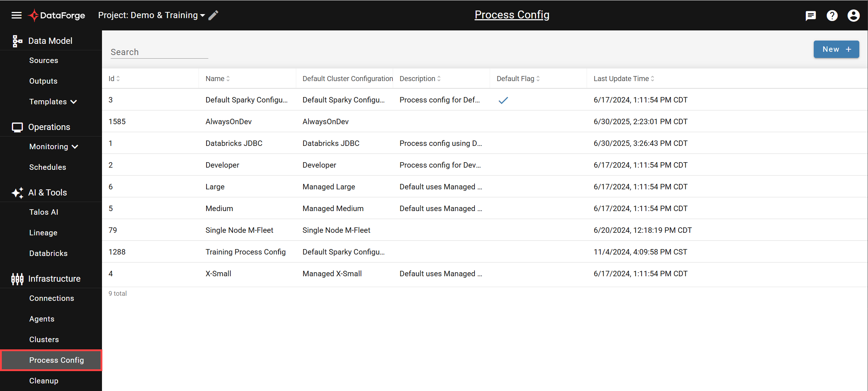This screenshot has width=868, height=391.
Task: Click the AI & Tools sparkle icon
Action: click(x=17, y=193)
